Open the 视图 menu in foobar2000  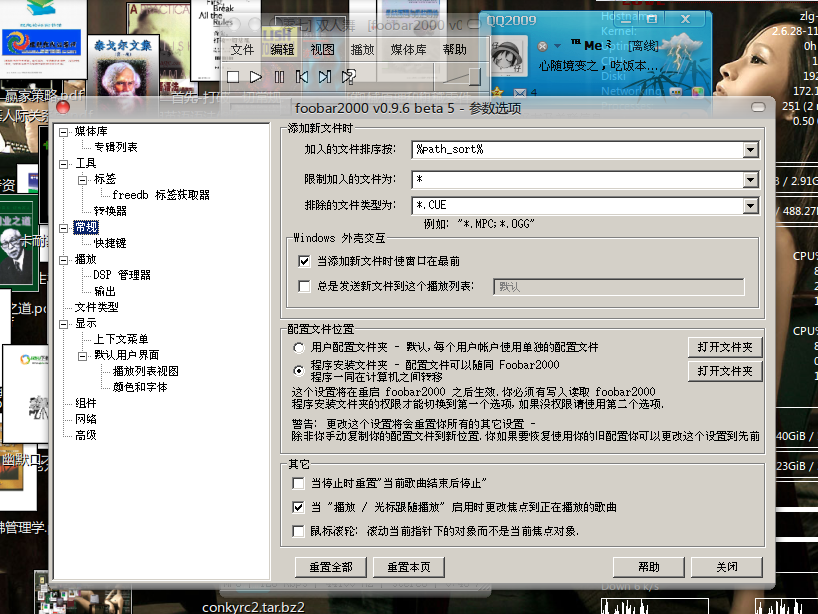pyautogui.click(x=322, y=50)
